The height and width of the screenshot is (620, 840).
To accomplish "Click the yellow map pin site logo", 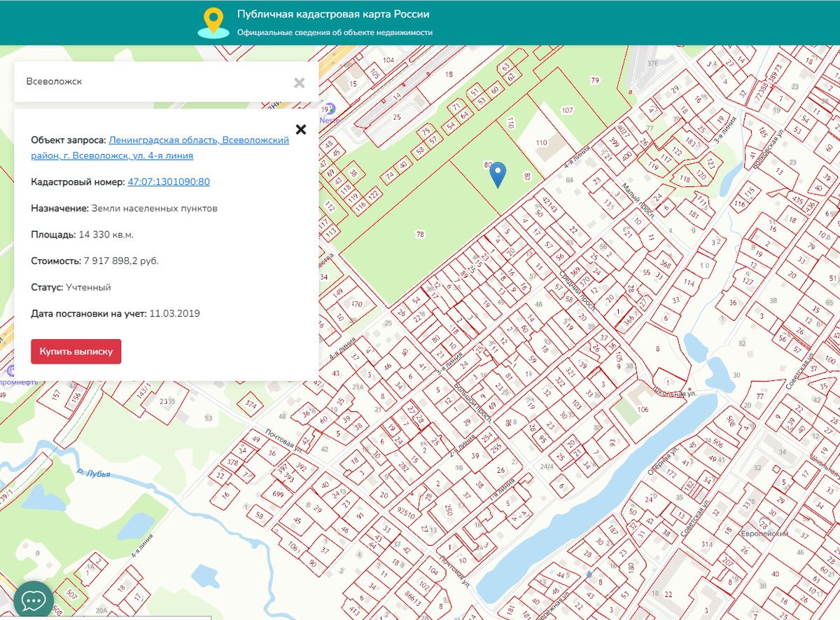I will coord(213,23).
